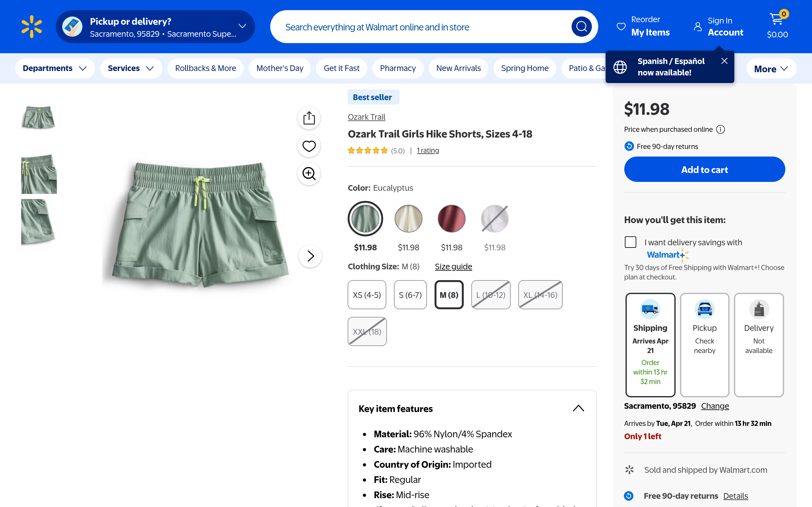The height and width of the screenshot is (507, 812).
Task: Close the Spanish language notification
Action: point(724,61)
